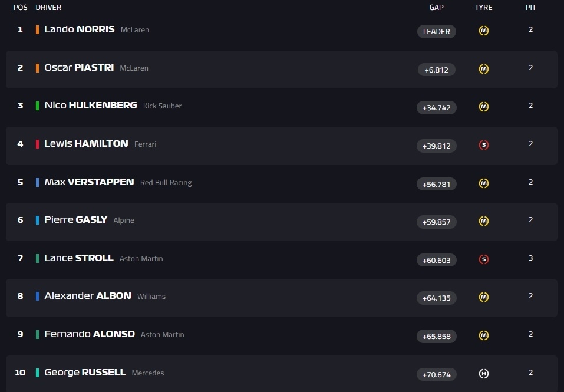This screenshot has width=564, height=392.
Task: Click Norris's medium tyre icon
Action: tap(483, 31)
